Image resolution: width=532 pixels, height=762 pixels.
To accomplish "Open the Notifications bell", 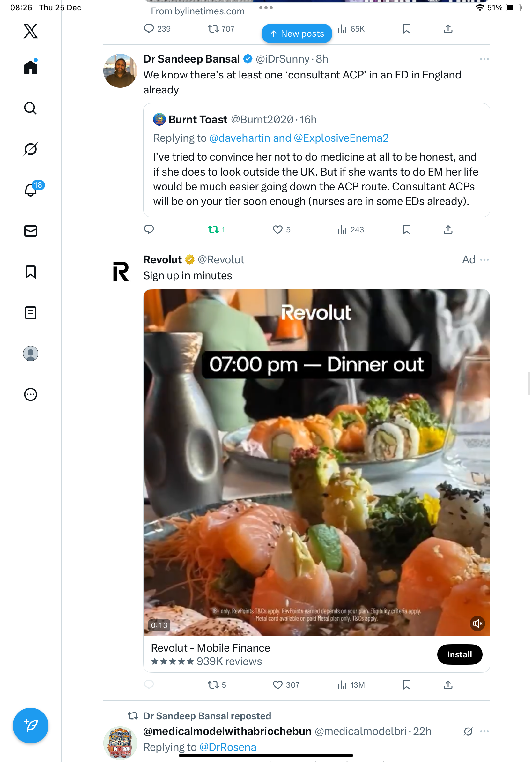I will pyautogui.click(x=31, y=190).
